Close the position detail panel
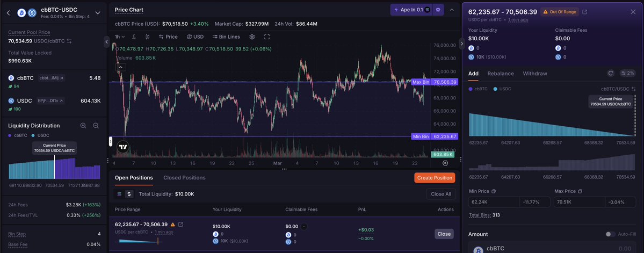This screenshot has height=253, width=644. pos(633,12)
